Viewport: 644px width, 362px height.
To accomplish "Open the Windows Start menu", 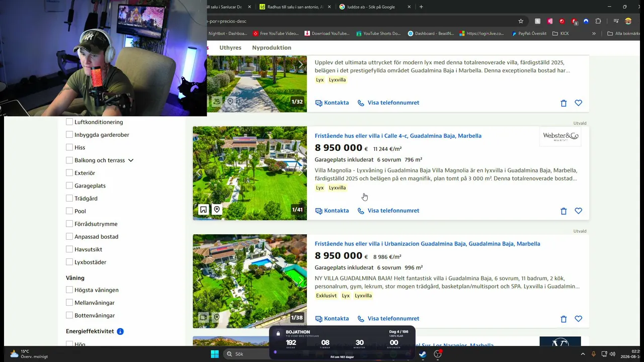I will point(215,354).
